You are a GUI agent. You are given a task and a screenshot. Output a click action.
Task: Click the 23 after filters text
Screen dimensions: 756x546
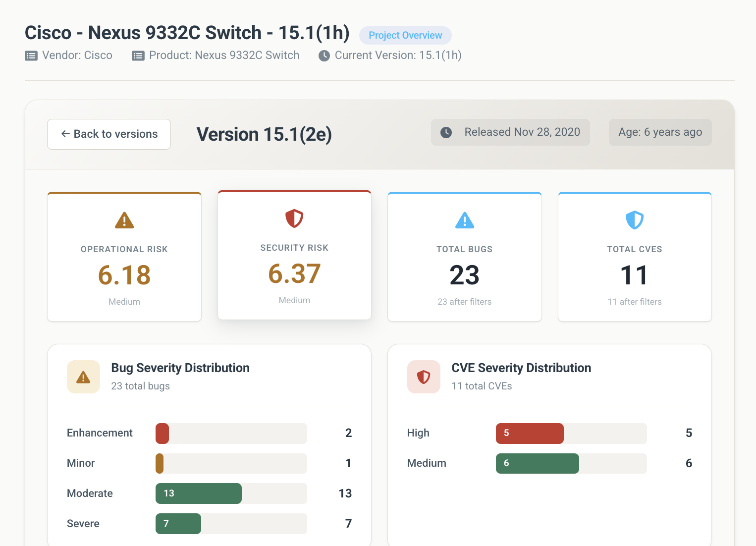tap(465, 302)
